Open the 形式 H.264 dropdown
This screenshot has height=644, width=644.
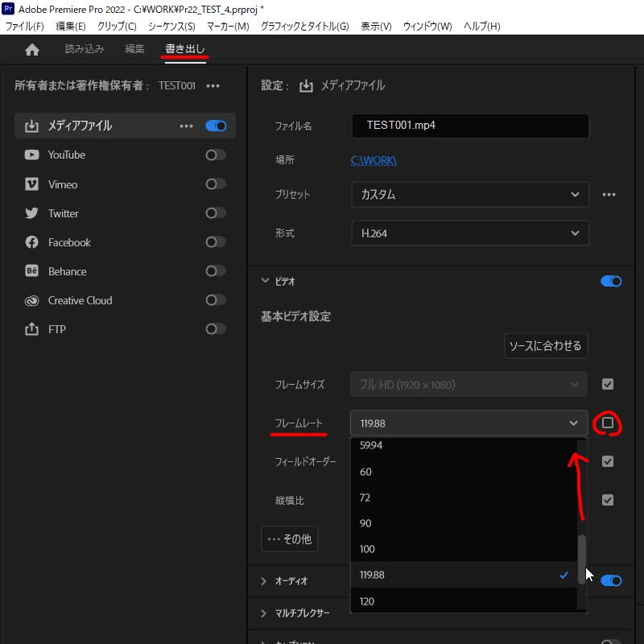pos(470,233)
